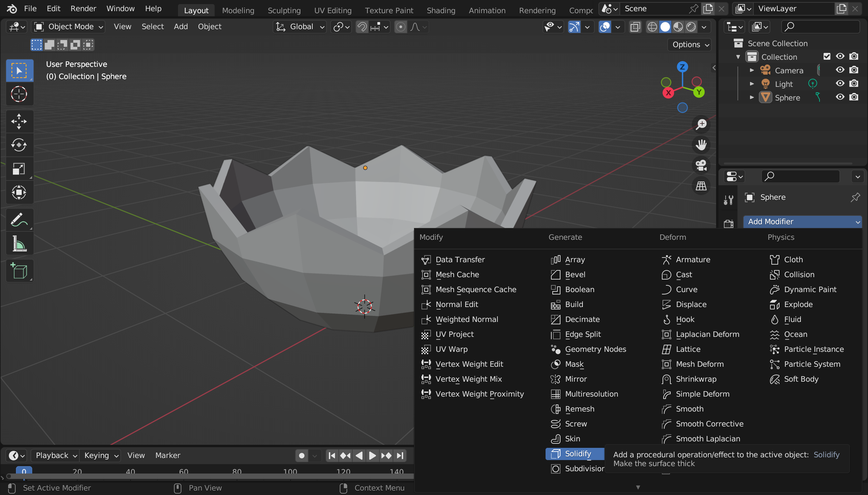Select the Add Cube tool

pyautogui.click(x=19, y=271)
